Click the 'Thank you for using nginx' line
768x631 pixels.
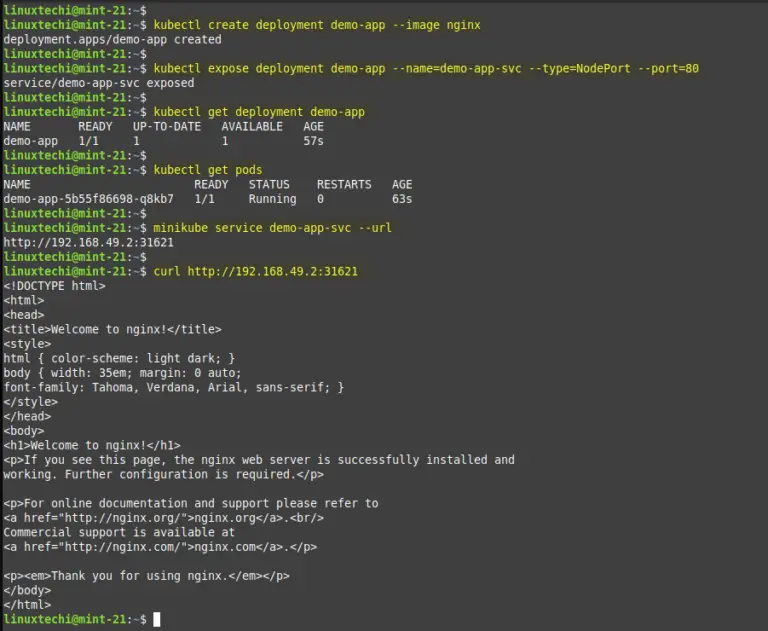click(x=146, y=576)
